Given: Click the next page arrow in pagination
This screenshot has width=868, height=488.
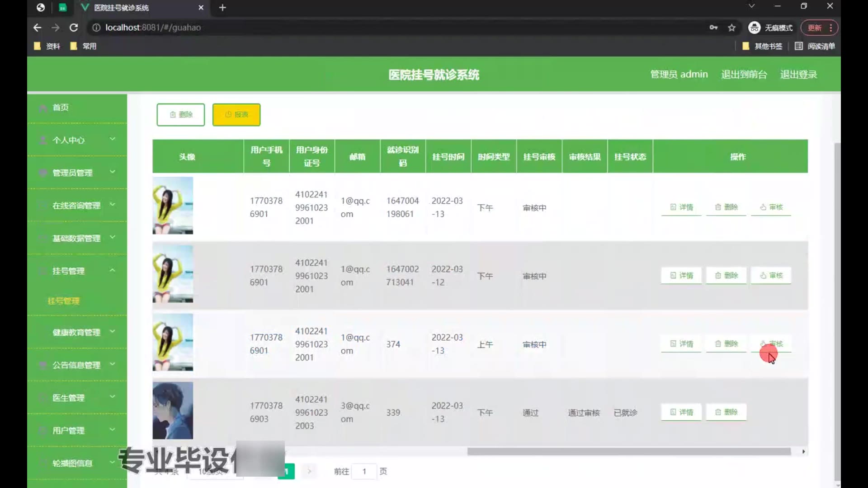Looking at the screenshot, I should [309, 471].
